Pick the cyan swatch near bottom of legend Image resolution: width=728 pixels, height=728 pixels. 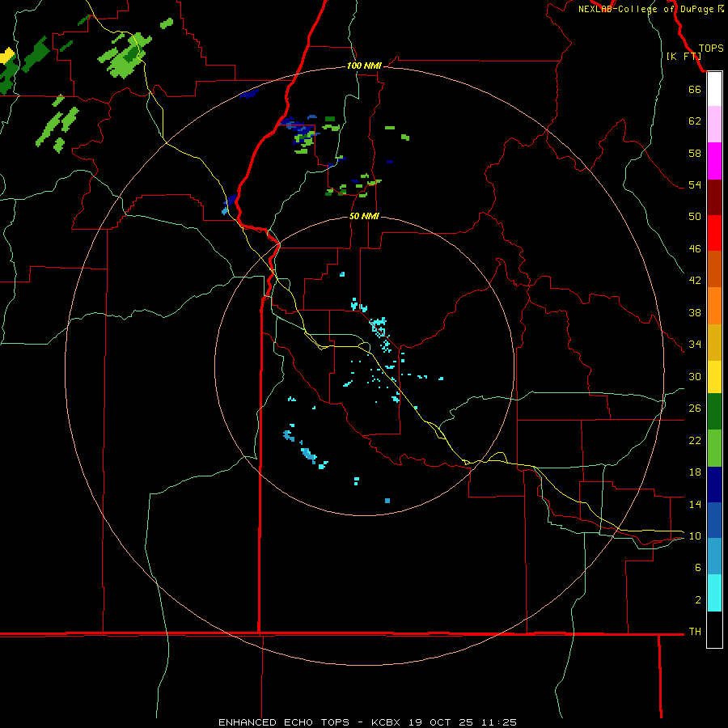click(x=714, y=593)
